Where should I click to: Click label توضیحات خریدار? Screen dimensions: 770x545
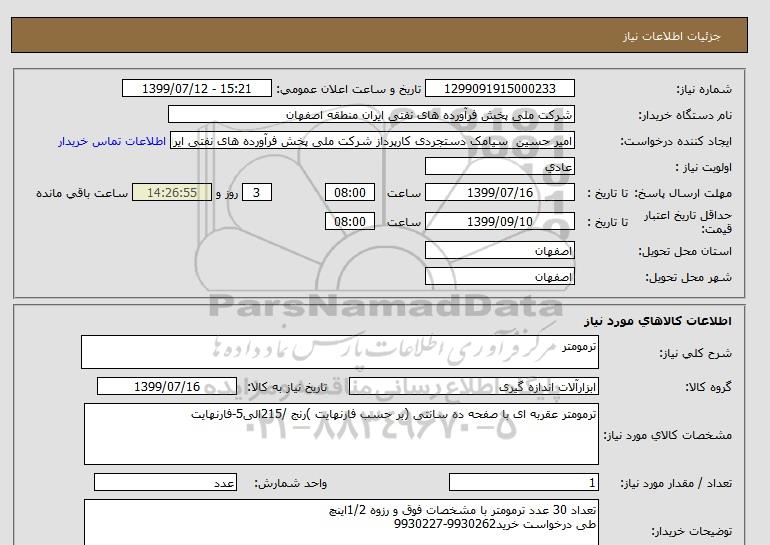tap(691, 531)
